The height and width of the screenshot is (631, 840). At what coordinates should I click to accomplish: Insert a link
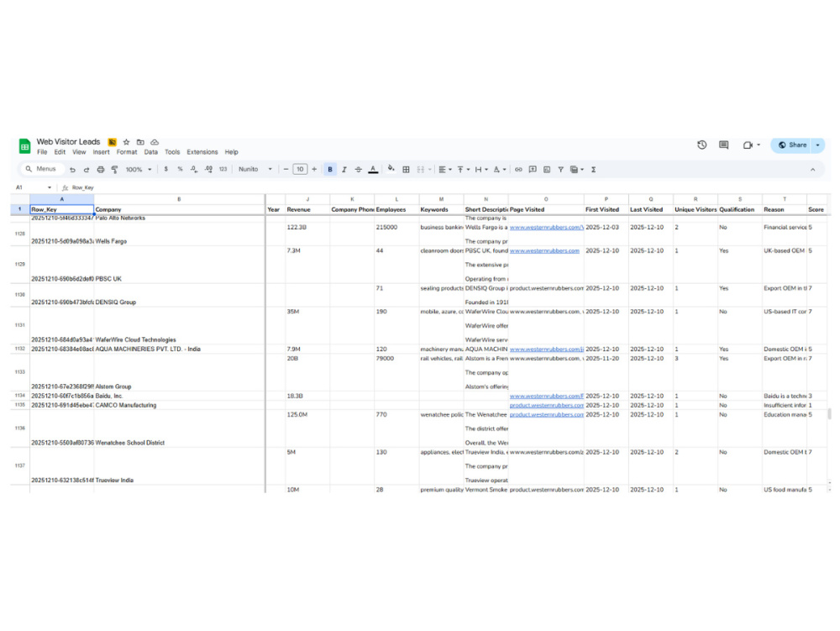pyautogui.click(x=518, y=169)
